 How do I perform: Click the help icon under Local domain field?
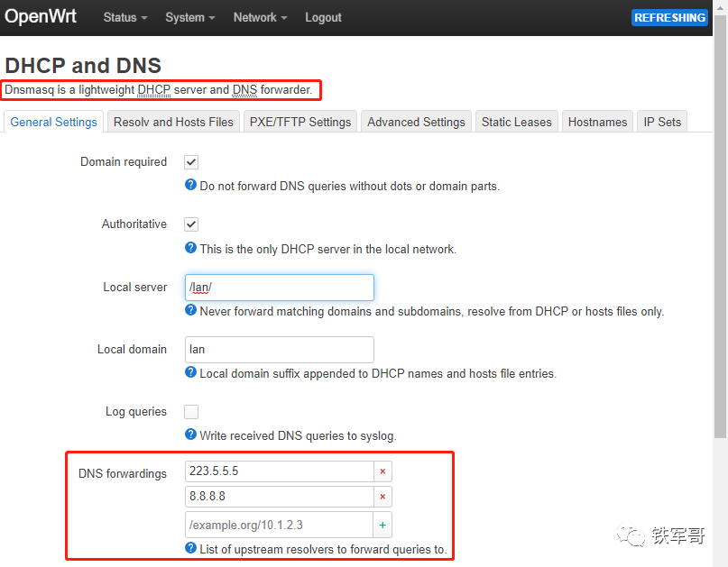click(190, 372)
